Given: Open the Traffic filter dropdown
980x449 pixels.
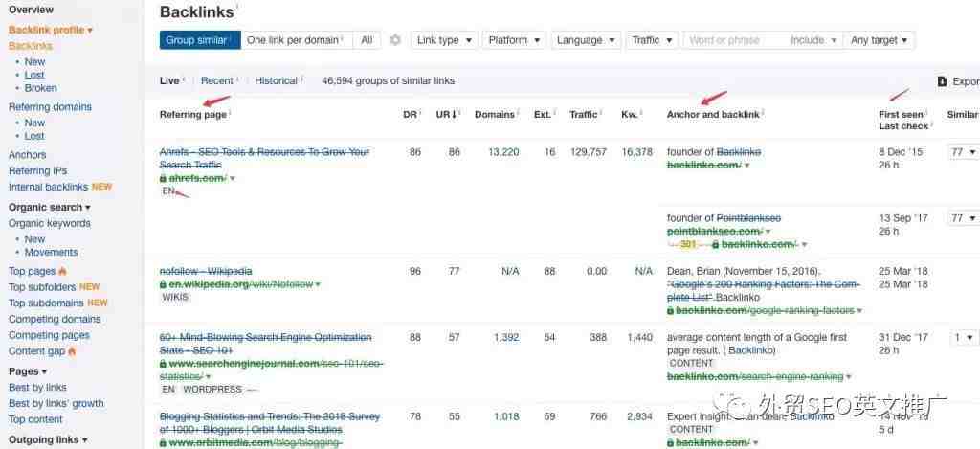Looking at the screenshot, I should [x=652, y=40].
